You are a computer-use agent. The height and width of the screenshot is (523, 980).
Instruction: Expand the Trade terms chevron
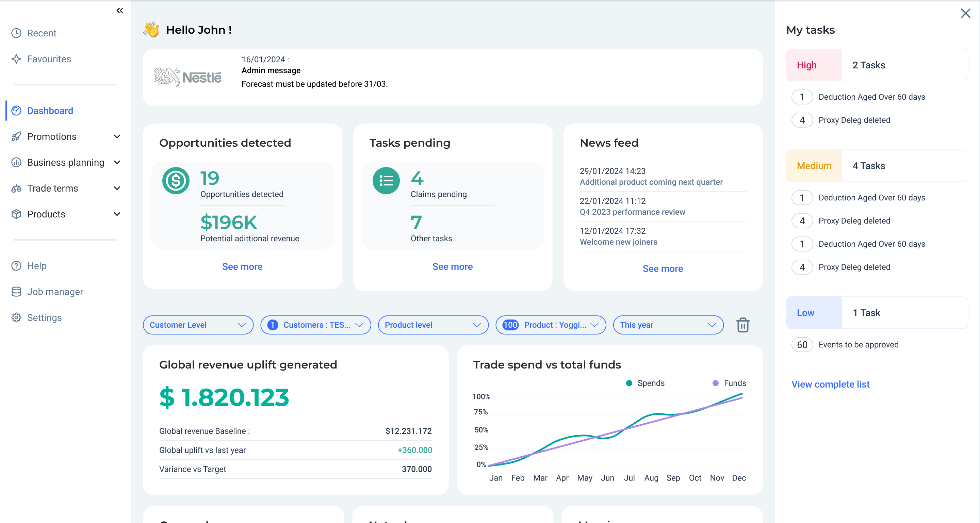point(117,188)
